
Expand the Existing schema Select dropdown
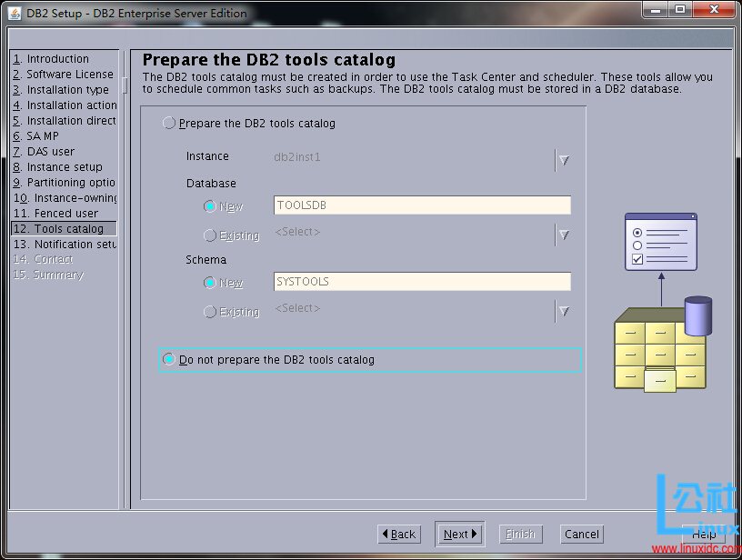[x=563, y=311]
